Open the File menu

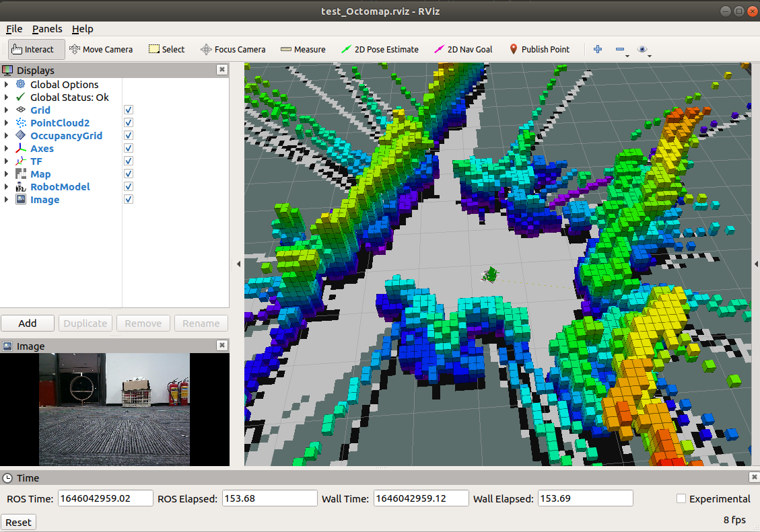pos(14,29)
